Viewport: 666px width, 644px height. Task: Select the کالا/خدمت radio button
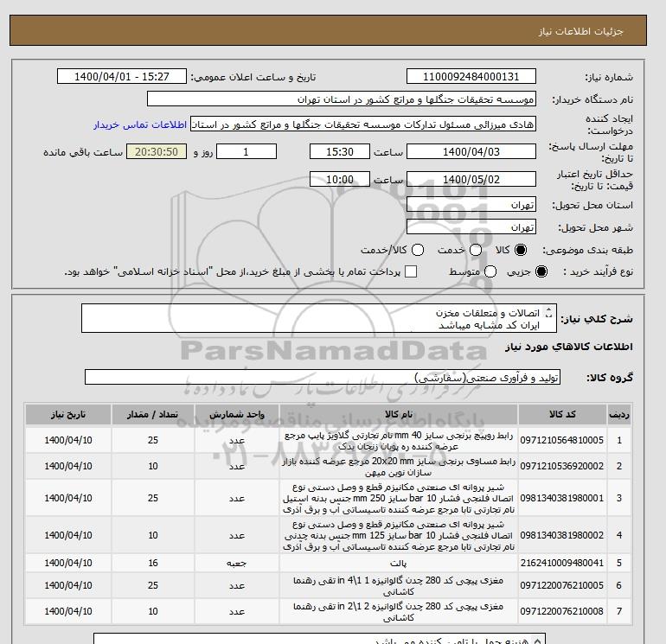pos(418,250)
